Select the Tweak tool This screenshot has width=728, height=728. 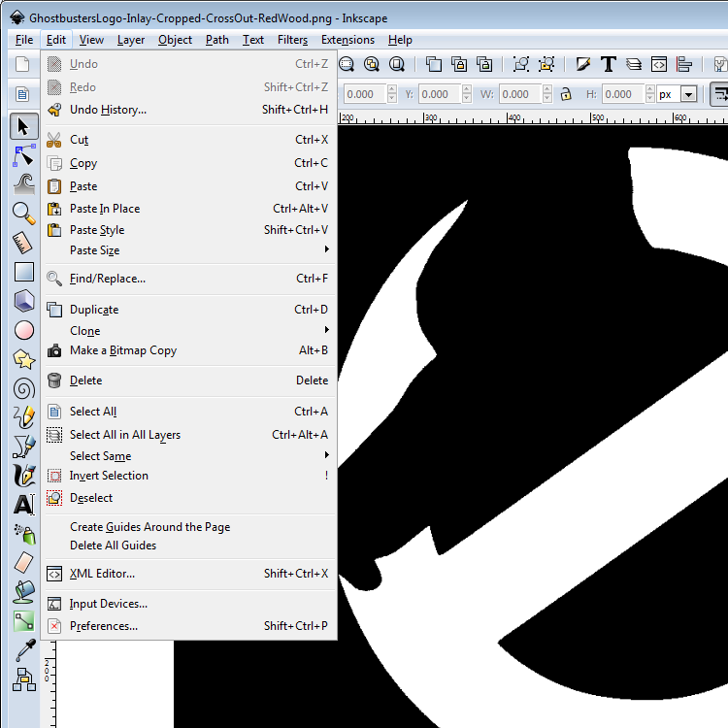23,184
